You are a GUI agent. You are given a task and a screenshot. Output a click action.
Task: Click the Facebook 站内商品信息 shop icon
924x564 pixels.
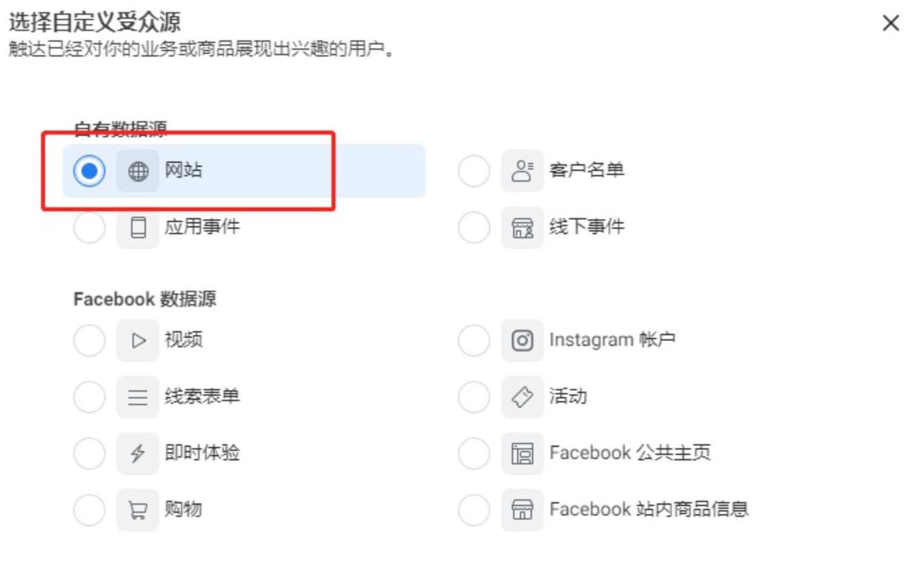[522, 509]
